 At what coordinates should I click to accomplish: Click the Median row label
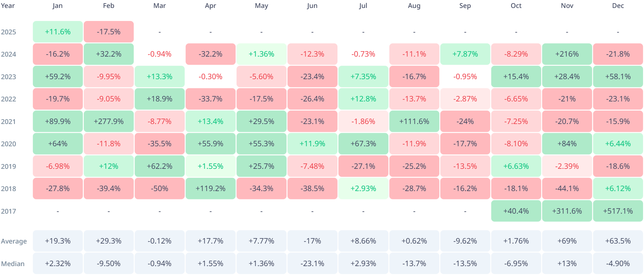13,264
